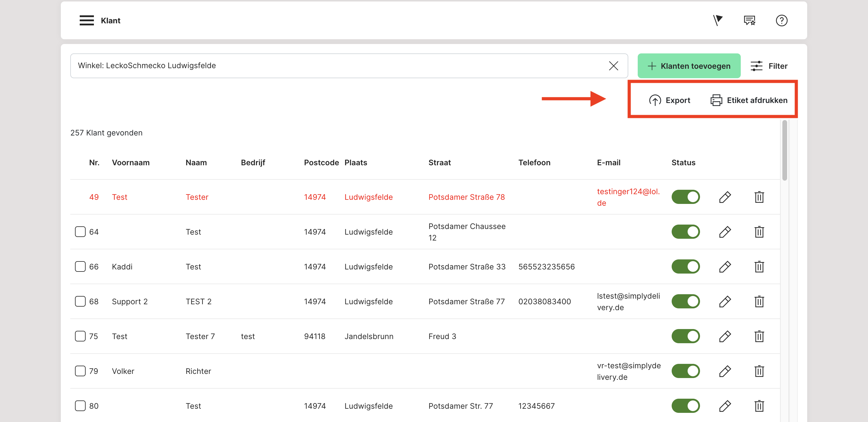Image resolution: width=868 pixels, height=422 pixels.
Task: Disable status toggle for customer 49
Action: [685, 197]
